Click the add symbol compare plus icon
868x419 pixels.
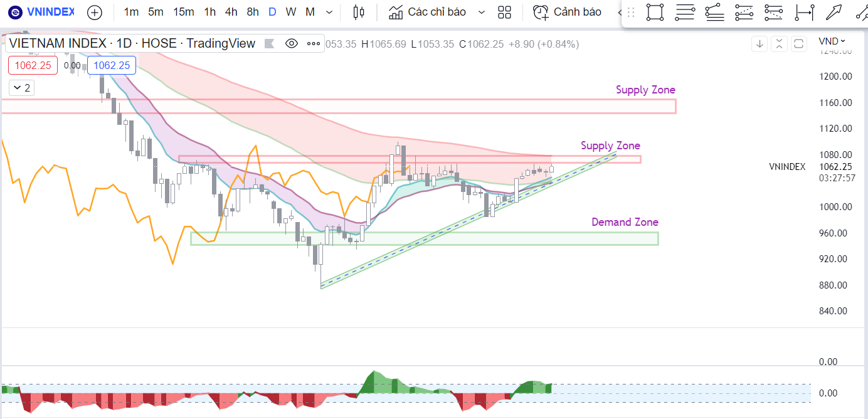[95, 12]
